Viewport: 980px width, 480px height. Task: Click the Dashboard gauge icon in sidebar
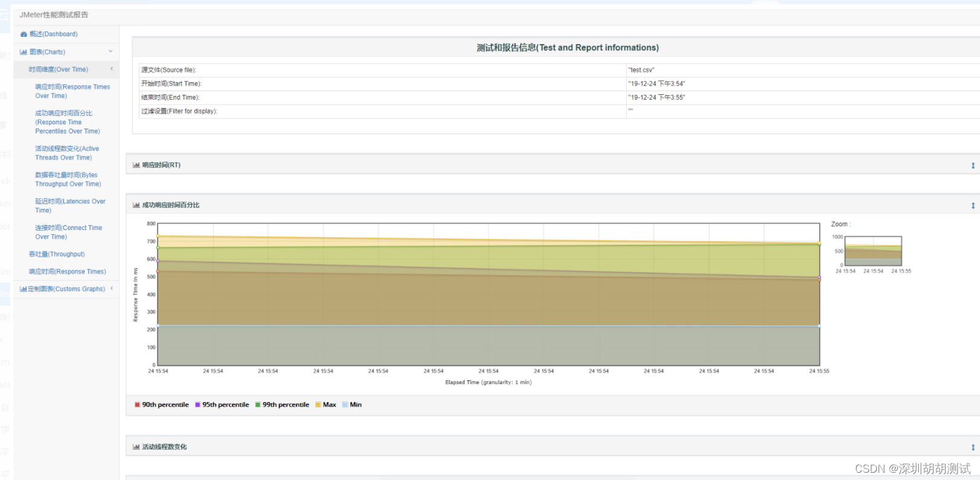click(24, 34)
